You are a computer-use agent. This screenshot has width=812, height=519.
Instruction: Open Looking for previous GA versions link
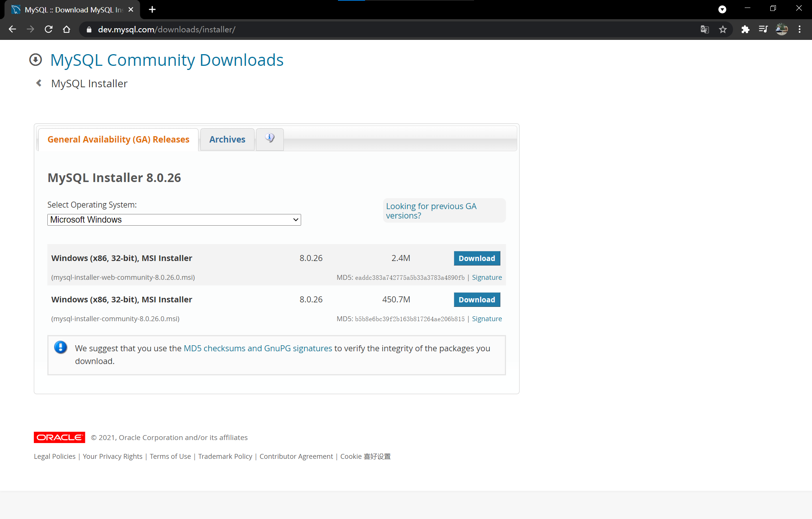tap(431, 211)
